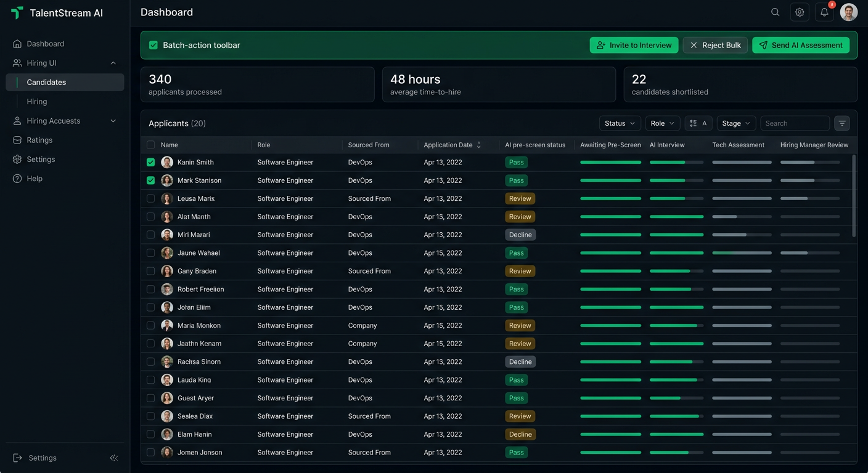Screen dimensions: 868x473
Task: Click the Name column header
Action: pyautogui.click(x=169, y=145)
